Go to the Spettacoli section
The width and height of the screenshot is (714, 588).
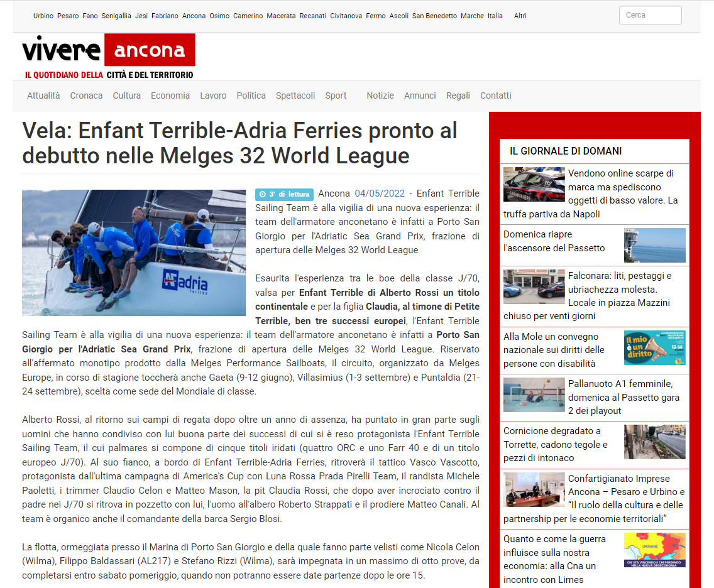pyautogui.click(x=295, y=95)
